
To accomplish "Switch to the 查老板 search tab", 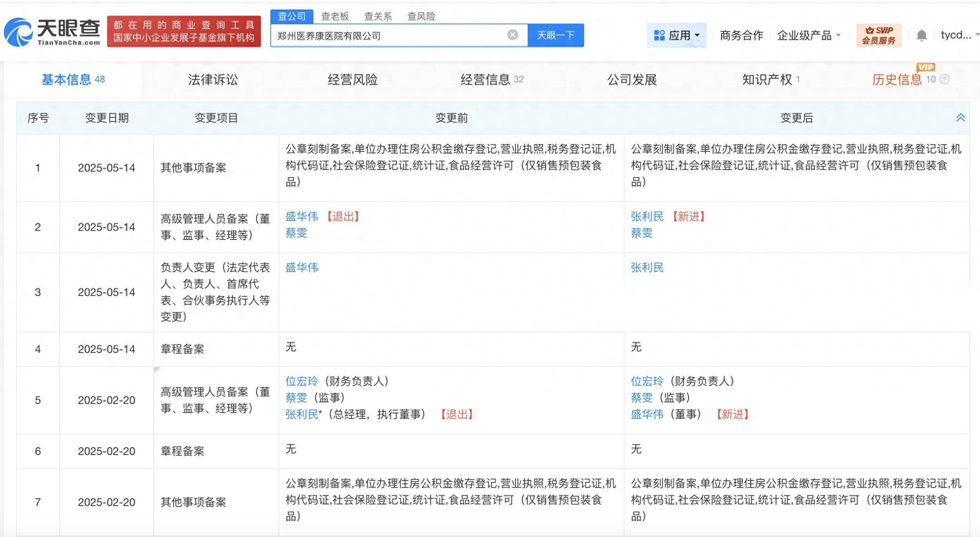I will (x=335, y=16).
